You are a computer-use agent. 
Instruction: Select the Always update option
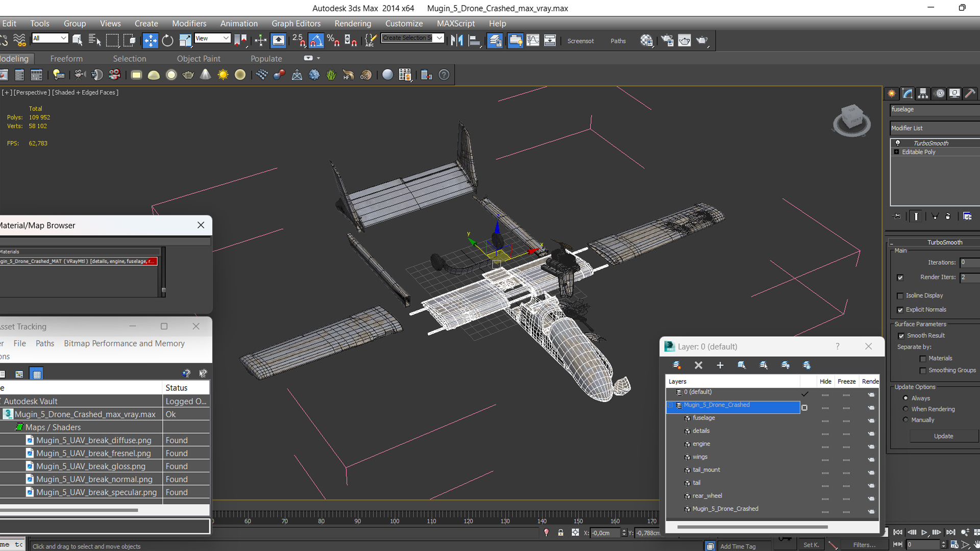tap(905, 398)
